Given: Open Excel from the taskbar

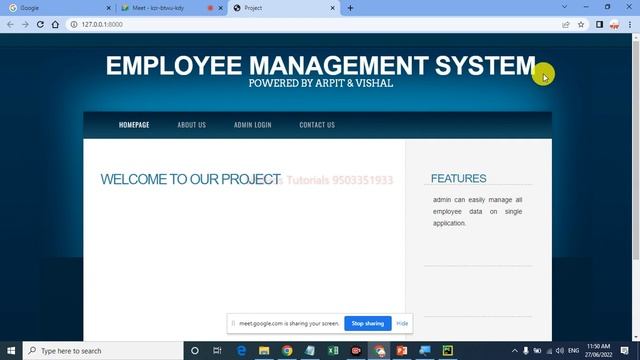Looking at the screenshot, I should pos(333,351).
